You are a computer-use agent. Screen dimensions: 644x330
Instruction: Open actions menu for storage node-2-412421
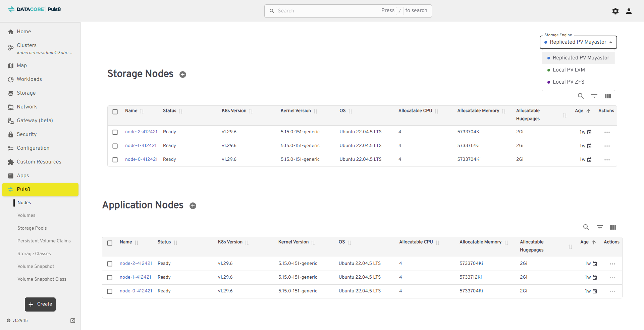click(607, 132)
